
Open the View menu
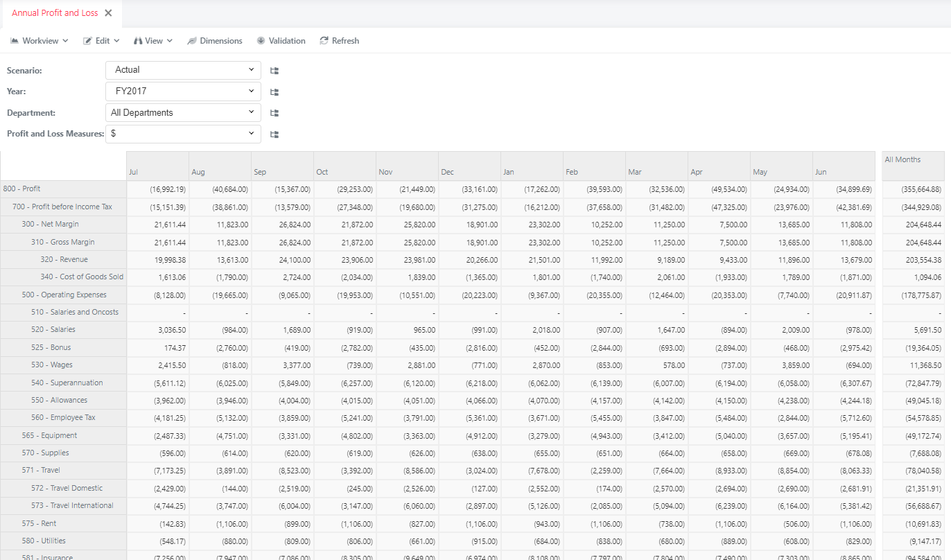[152, 41]
